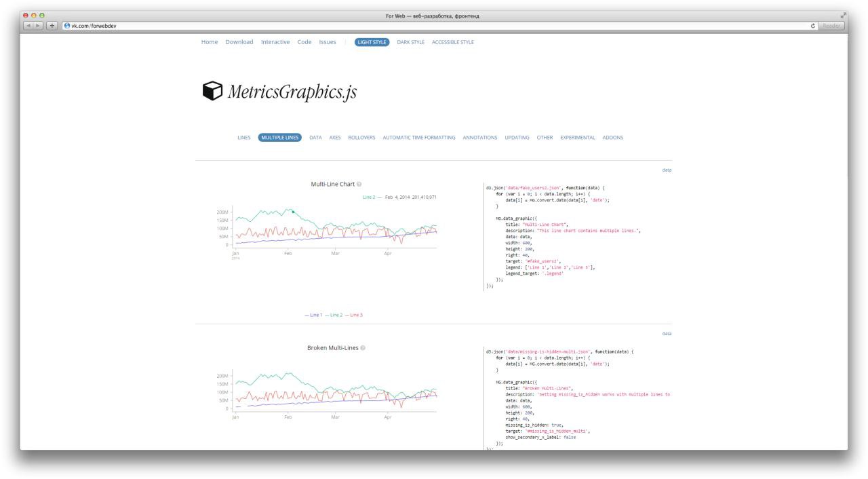Click the browser forward arrow button
Image resolution: width=868 pixels, height=479 pixels.
point(39,26)
